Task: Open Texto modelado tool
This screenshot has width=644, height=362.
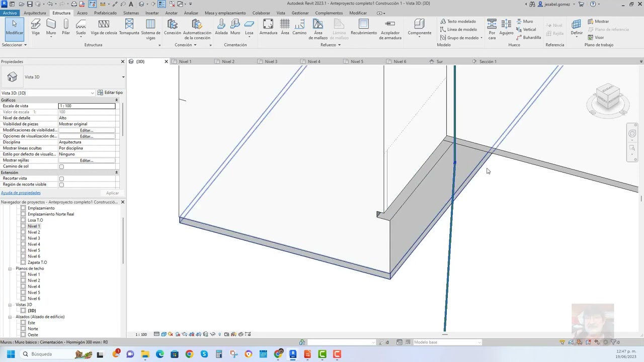Action: click(458, 22)
